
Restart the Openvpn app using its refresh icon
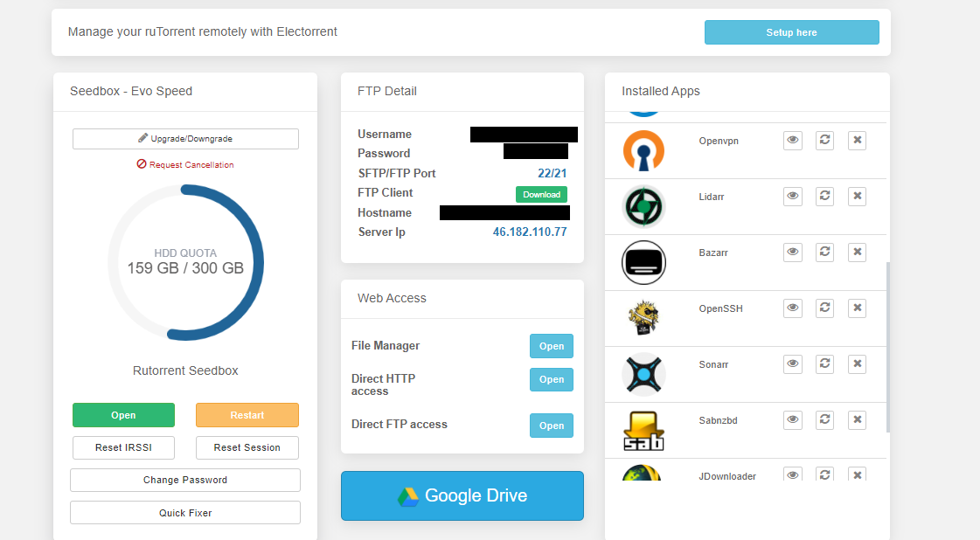(x=824, y=140)
